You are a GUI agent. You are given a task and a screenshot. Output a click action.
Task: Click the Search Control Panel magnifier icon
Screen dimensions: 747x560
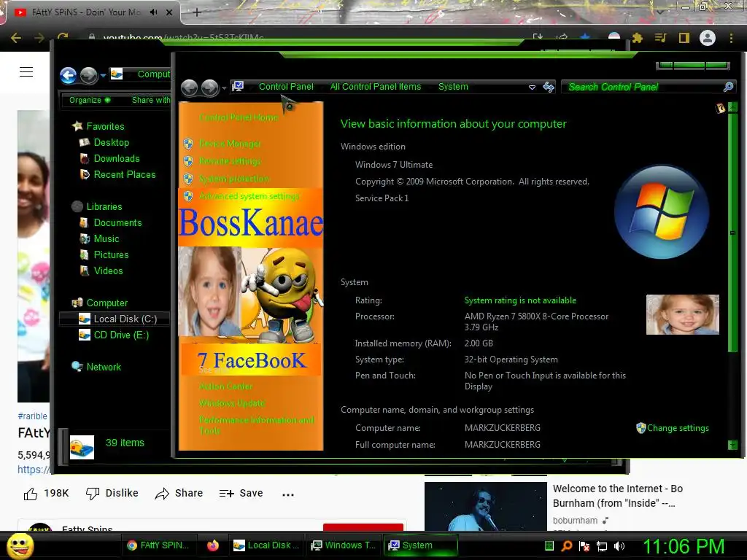(x=728, y=87)
